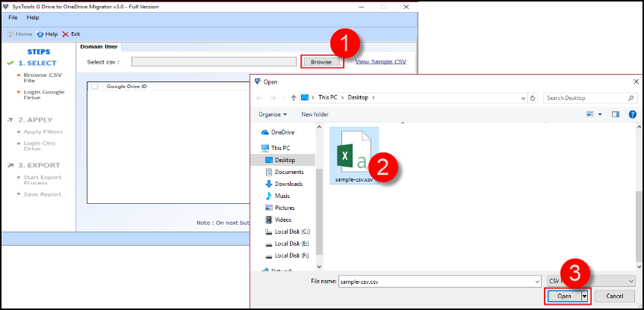
Task: Select Documents in navigation pane
Action: 285,172
